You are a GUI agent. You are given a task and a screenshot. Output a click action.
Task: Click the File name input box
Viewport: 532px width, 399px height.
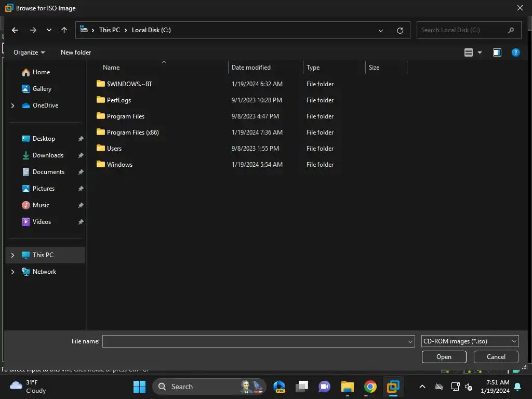[x=255, y=341]
